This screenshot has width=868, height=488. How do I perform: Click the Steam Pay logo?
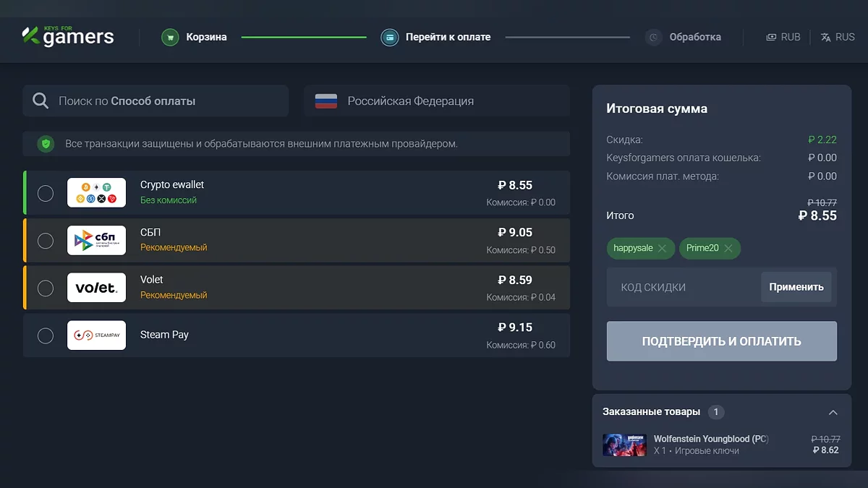tap(96, 335)
